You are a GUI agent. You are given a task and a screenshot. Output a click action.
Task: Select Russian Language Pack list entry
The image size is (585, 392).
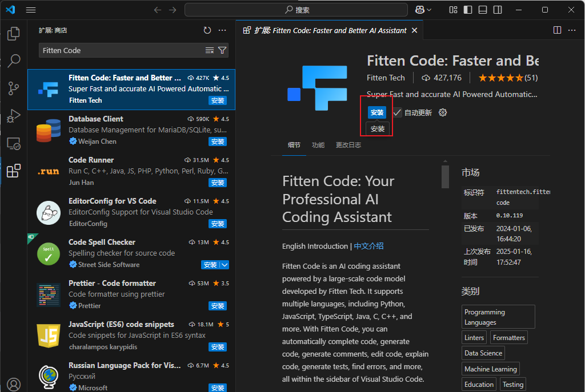pyautogui.click(x=131, y=377)
